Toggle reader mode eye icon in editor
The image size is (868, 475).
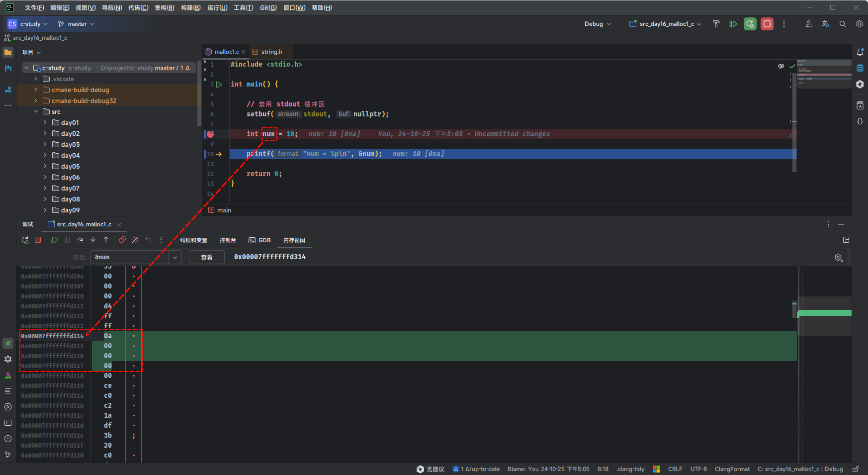[781, 66]
